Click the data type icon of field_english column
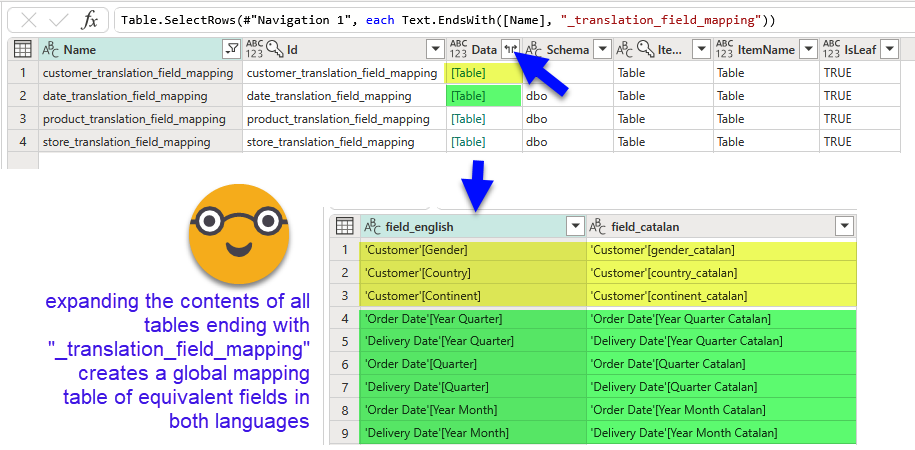Viewport: 915px width, 450px height. tap(372, 226)
